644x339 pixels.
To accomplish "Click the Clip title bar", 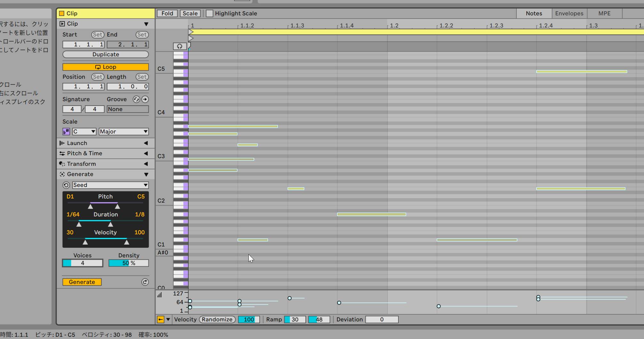I will pyautogui.click(x=106, y=13).
